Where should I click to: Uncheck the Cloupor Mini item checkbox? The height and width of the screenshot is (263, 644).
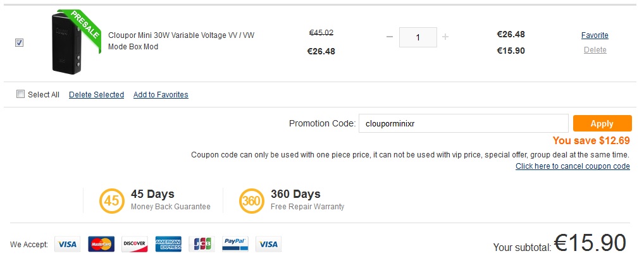19,42
